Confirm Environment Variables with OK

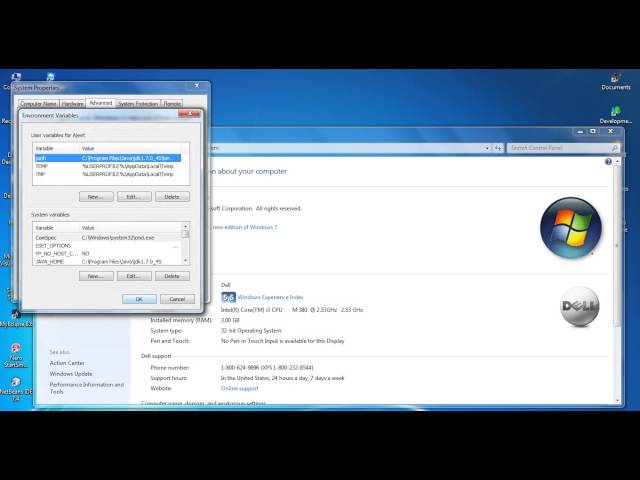click(139, 299)
